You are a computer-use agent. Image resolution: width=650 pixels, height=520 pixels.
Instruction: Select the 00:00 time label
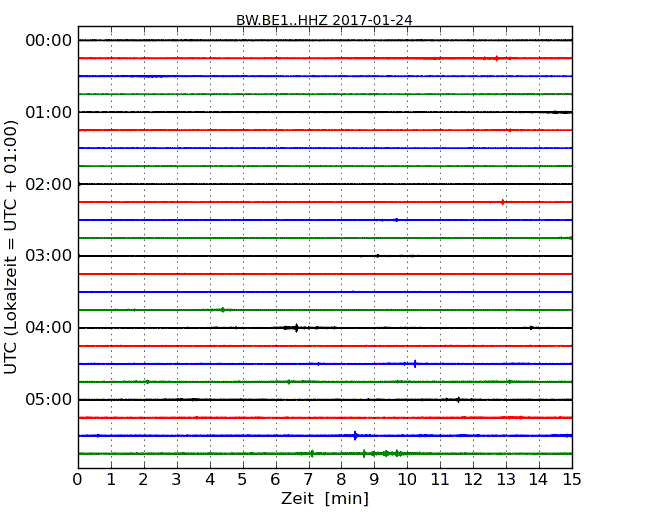[x=49, y=41]
